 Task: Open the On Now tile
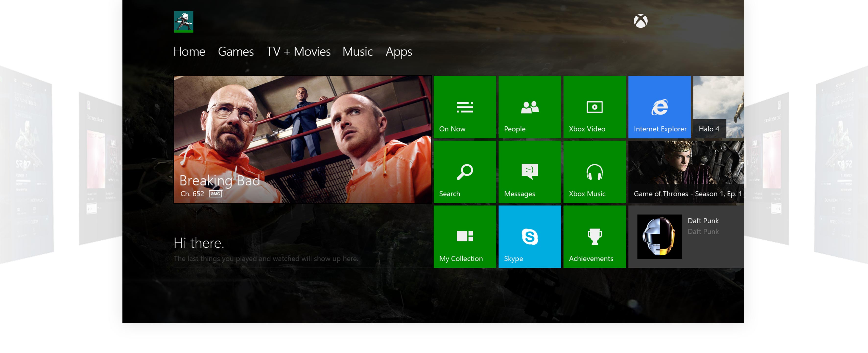(464, 107)
